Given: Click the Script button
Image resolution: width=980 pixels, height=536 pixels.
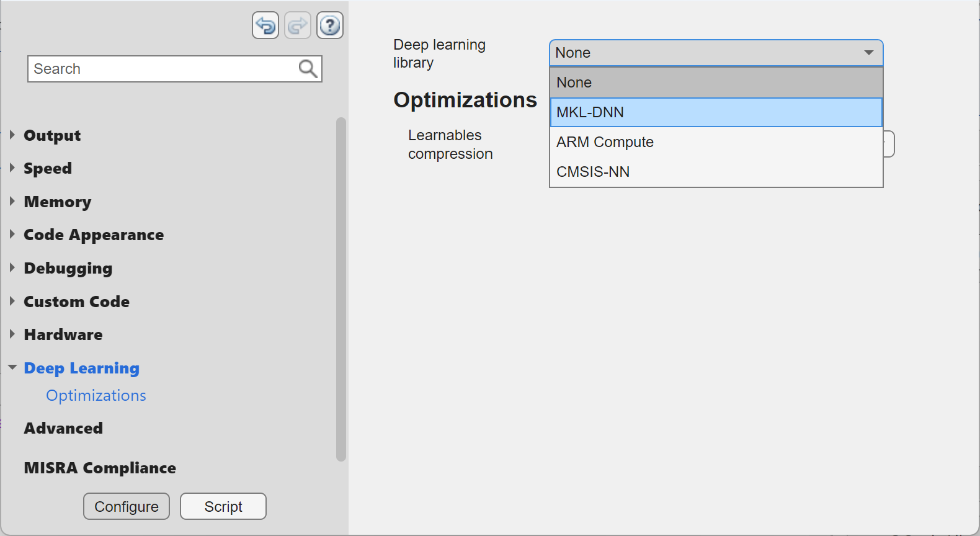Looking at the screenshot, I should (x=223, y=506).
